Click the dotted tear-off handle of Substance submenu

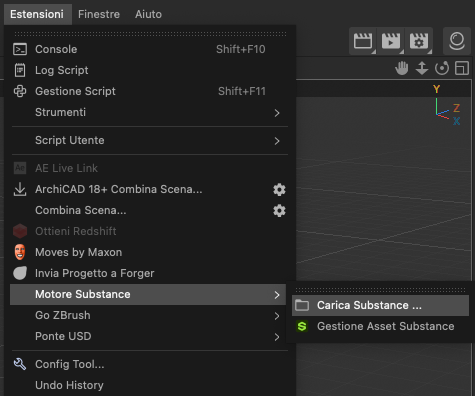click(x=380, y=290)
